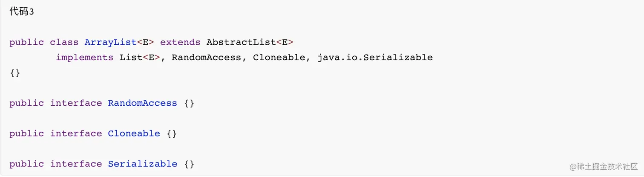This screenshot has width=644, height=177.
Task: Click the braces after interface Cloneable
Action: click(172, 133)
